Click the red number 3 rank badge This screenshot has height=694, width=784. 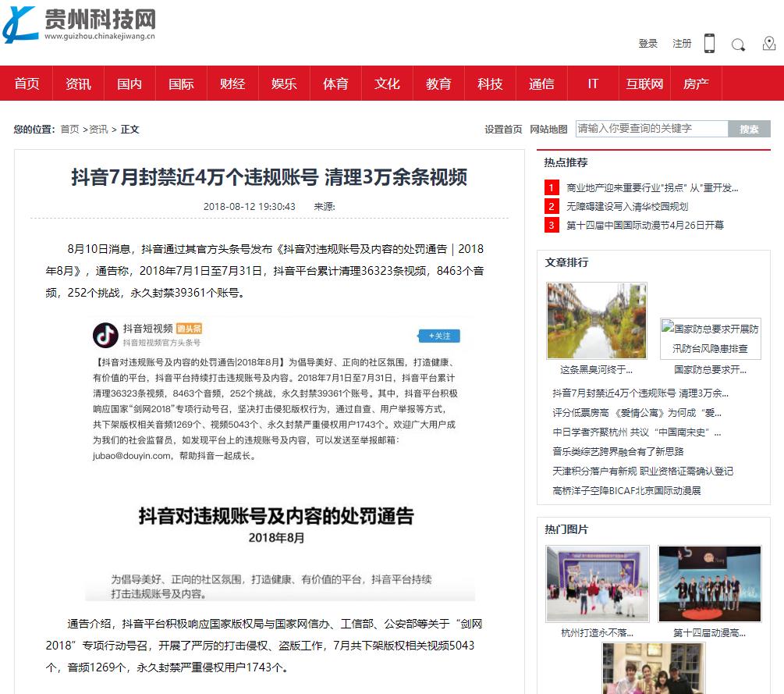552,225
